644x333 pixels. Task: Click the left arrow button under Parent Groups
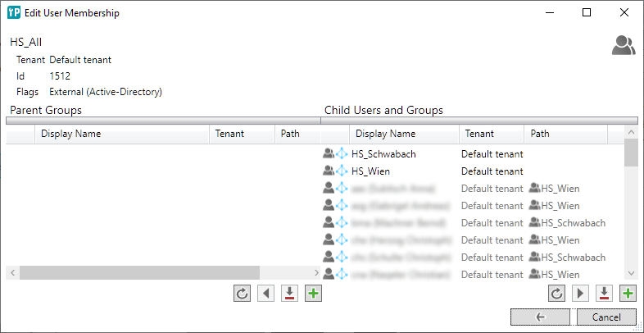pyautogui.click(x=265, y=294)
